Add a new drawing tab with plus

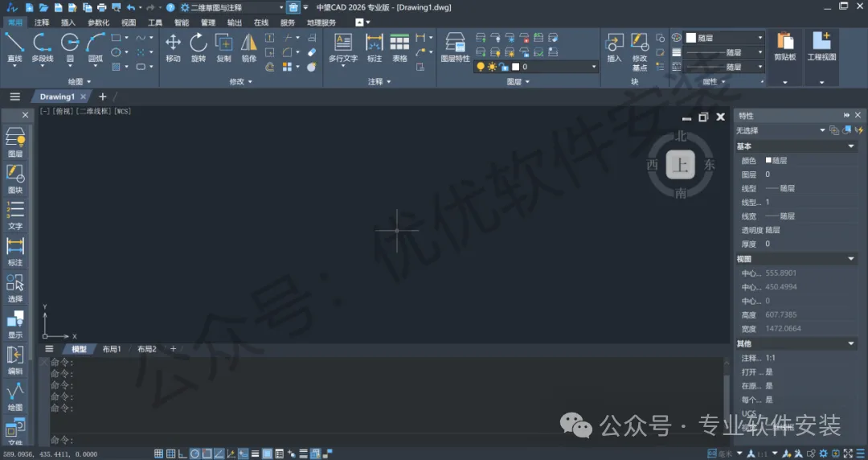102,97
